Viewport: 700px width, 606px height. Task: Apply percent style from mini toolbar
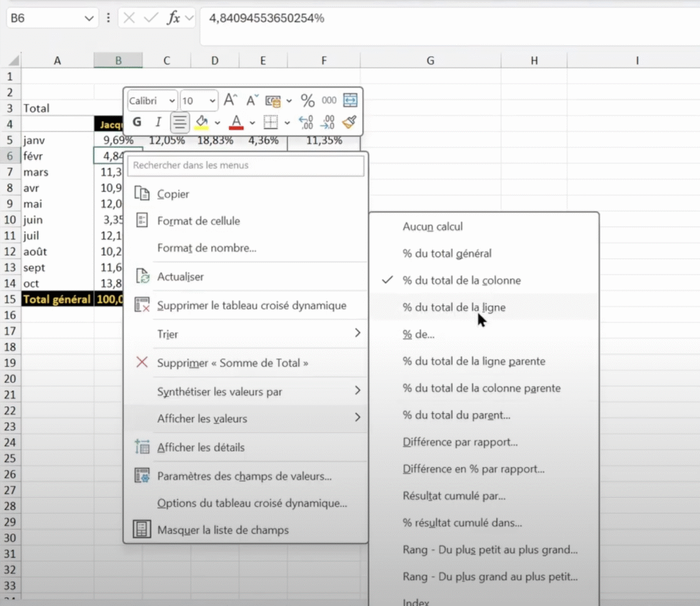(307, 100)
